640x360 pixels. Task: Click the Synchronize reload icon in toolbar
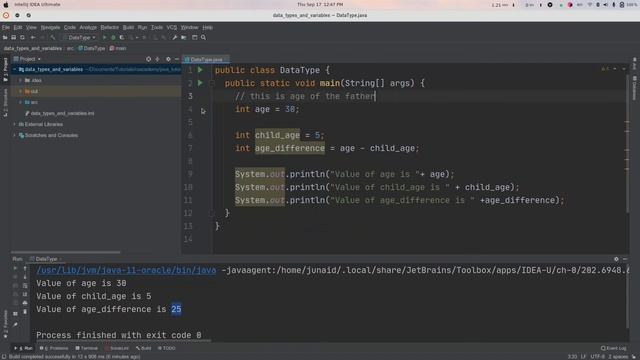22,38
